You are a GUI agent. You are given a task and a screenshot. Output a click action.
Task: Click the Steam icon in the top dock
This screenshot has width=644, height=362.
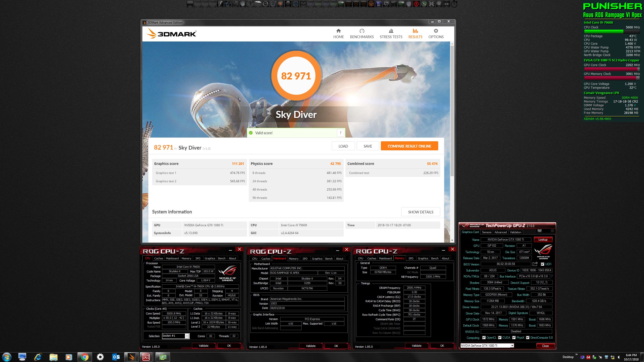point(303,4)
